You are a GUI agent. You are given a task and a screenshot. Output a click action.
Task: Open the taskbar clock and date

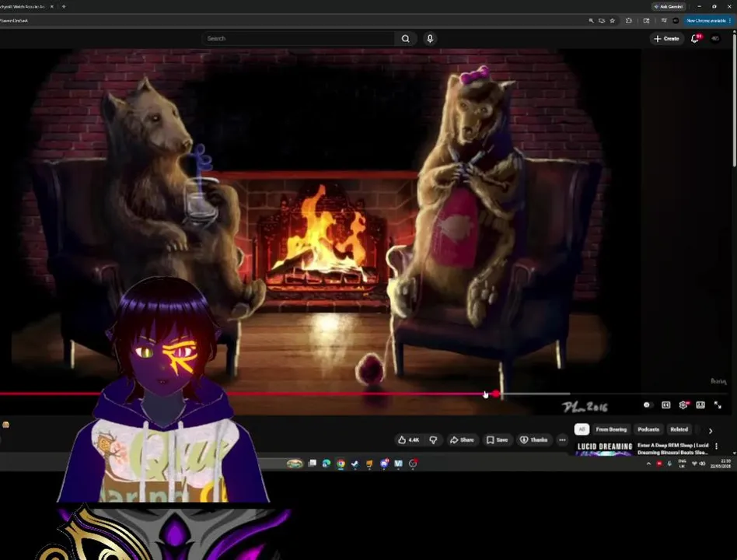click(x=720, y=464)
